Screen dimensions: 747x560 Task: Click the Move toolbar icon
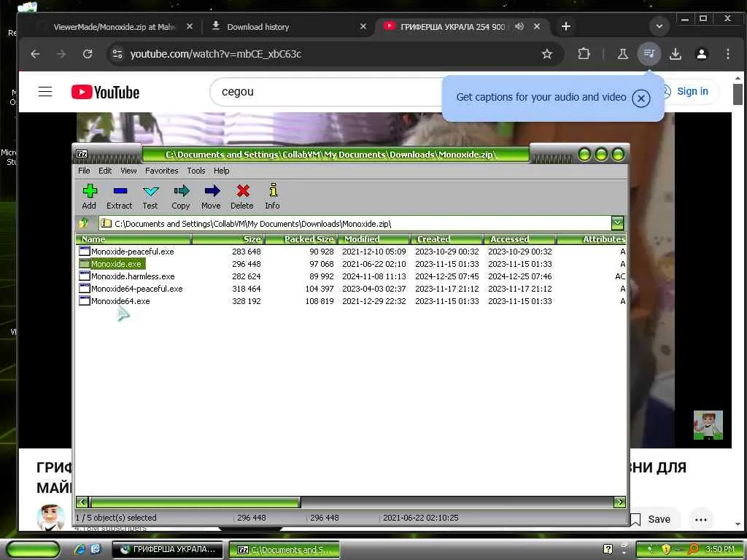point(211,197)
